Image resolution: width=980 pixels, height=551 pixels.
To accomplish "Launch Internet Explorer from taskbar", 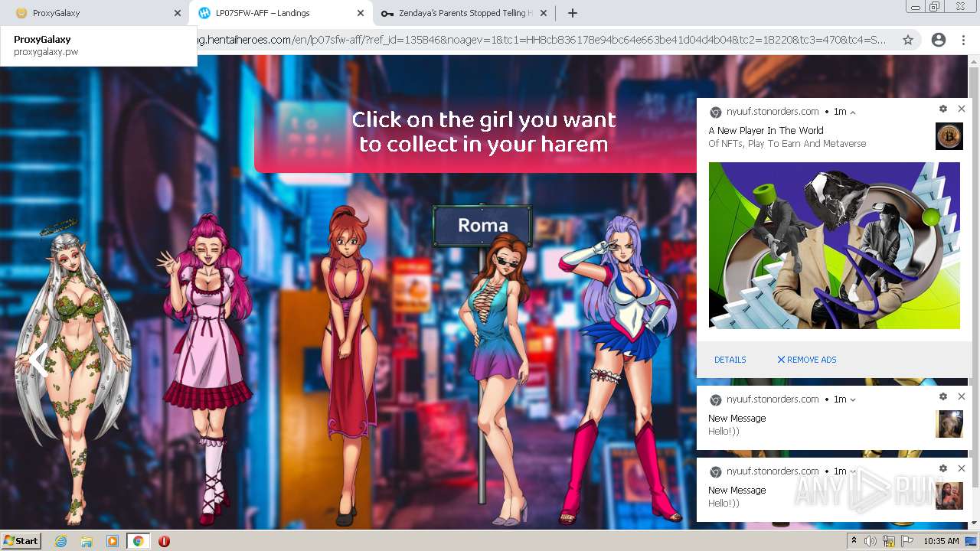I will click(60, 541).
